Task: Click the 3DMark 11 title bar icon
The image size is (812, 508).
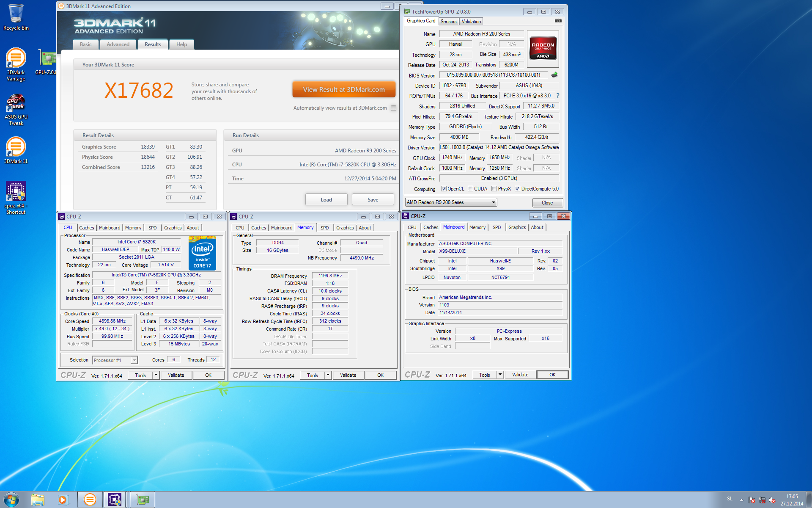Action: (x=61, y=6)
